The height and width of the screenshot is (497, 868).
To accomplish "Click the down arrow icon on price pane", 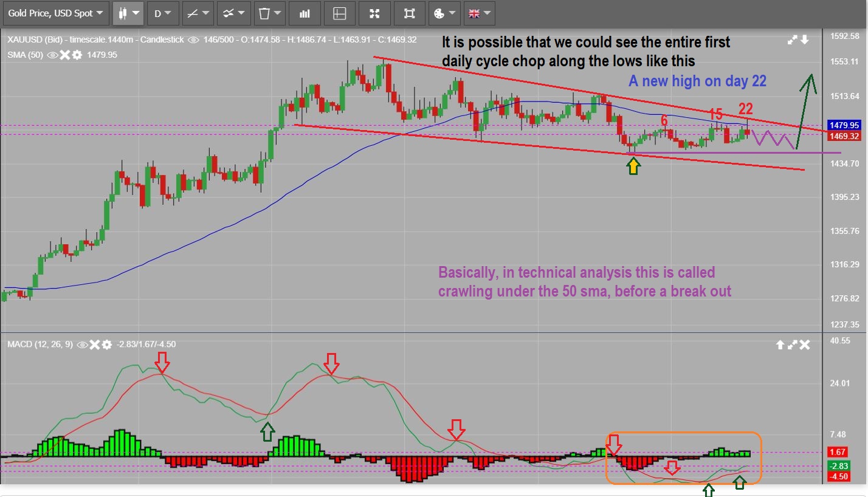I will 805,40.
